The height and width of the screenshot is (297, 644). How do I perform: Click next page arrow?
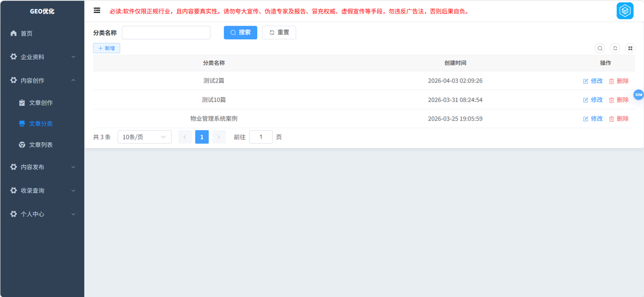tap(219, 137)
